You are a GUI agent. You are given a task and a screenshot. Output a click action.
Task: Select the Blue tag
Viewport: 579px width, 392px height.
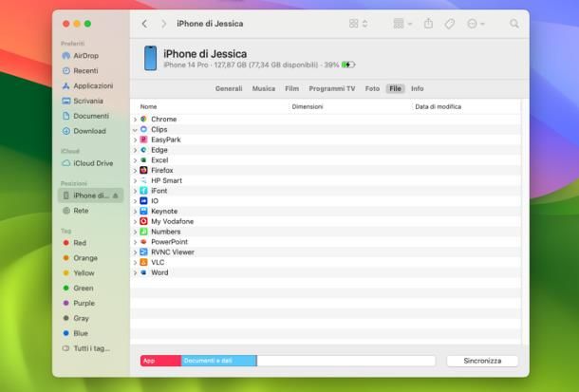point(75,333)
